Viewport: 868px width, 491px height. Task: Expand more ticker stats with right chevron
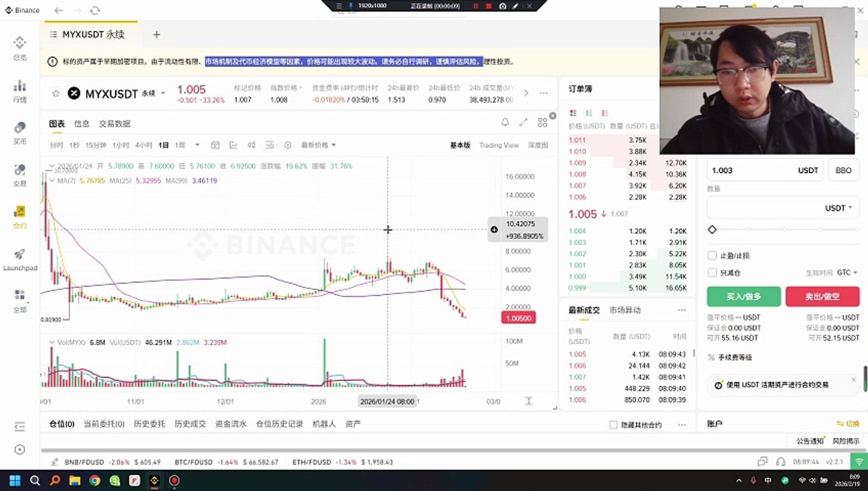click(525, 93)
